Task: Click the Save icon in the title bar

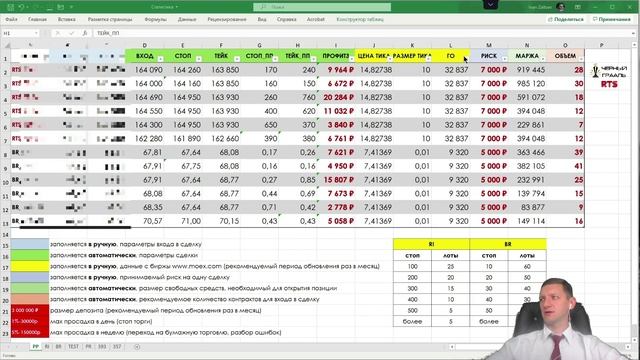Action: [11, 7]
